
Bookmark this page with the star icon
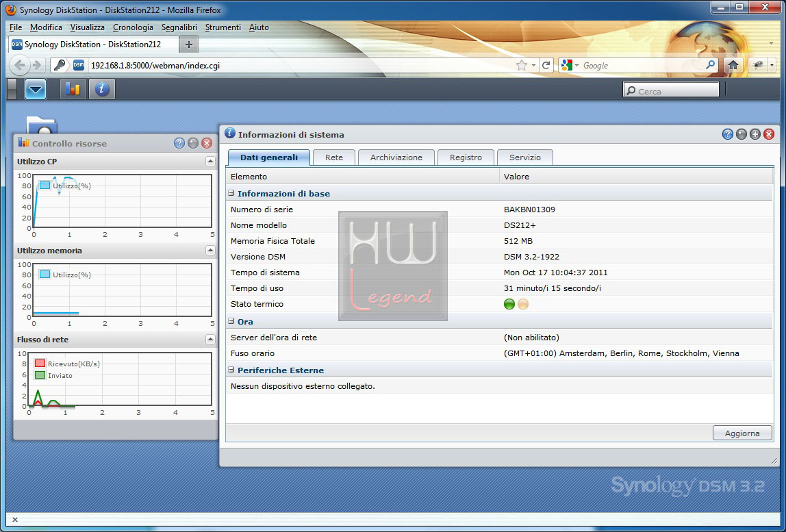522,65
